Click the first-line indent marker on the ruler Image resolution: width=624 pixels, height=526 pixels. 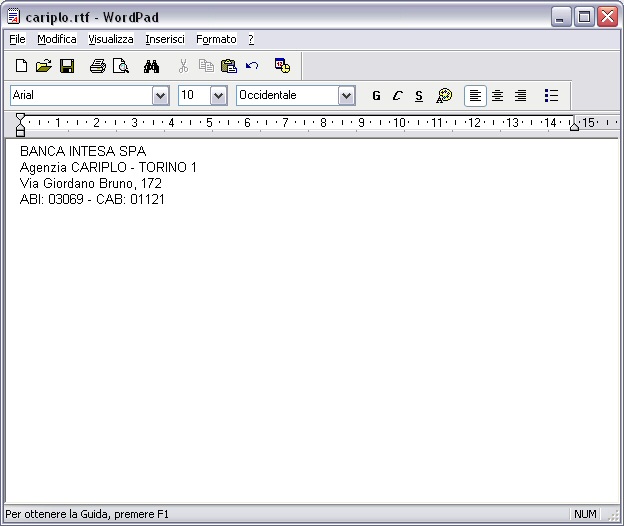[20, 117]
